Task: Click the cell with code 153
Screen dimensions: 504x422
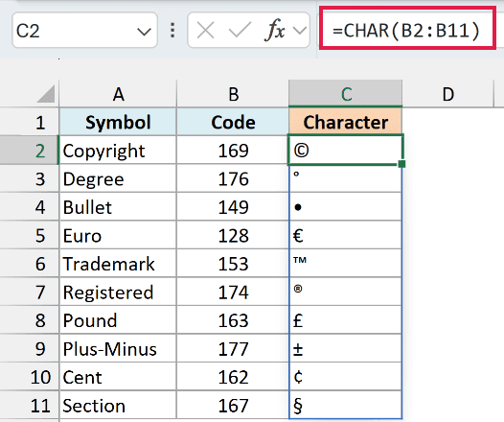Action: tap(233, 264)
